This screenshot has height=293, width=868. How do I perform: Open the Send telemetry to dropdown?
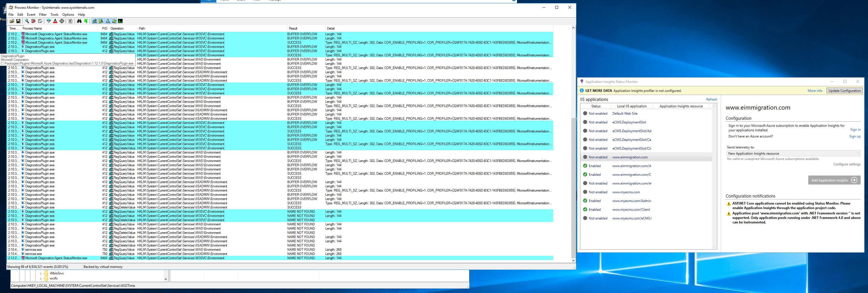858,154
